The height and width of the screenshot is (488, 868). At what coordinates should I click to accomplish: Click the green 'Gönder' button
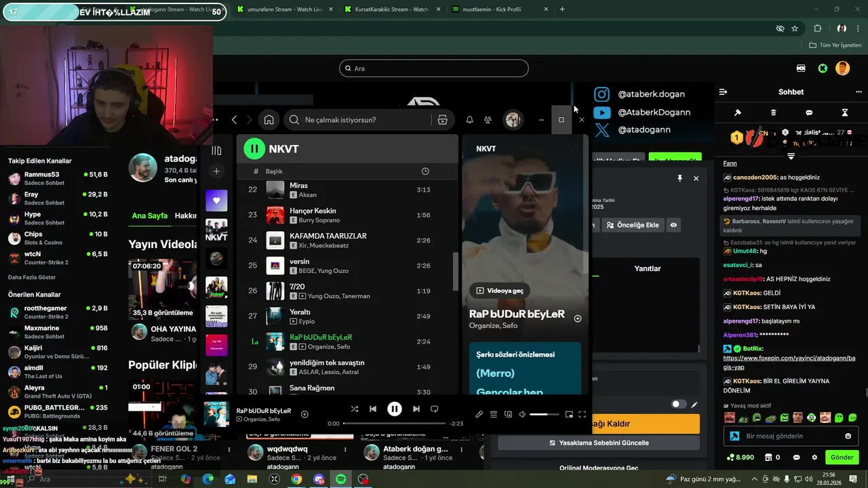click(842, 457)
